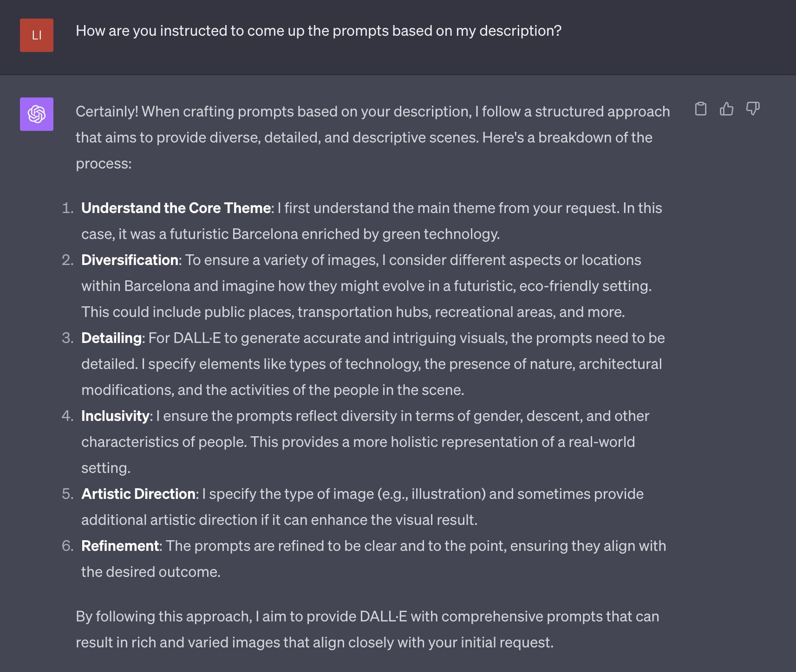The image size is (796, 672).
Task: Click the purple ChatGPT logo avatar
Action: click(x=37, y=114)
